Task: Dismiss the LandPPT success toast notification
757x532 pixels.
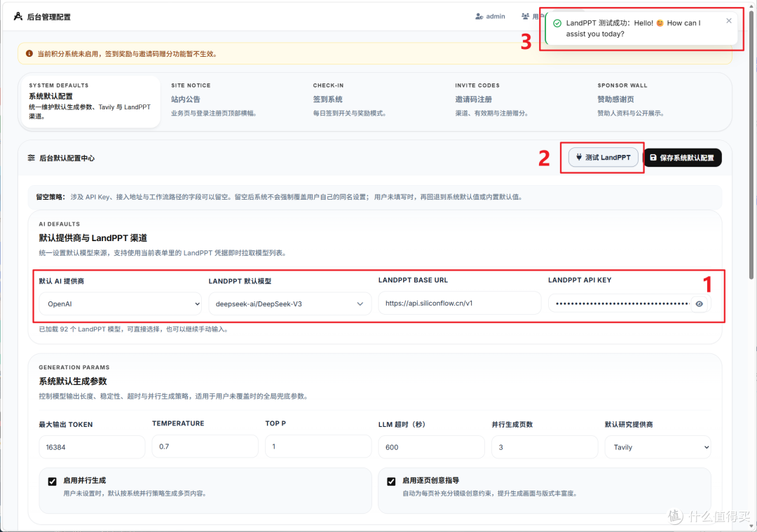Action: pyautogui.click(x=729, y=21)
